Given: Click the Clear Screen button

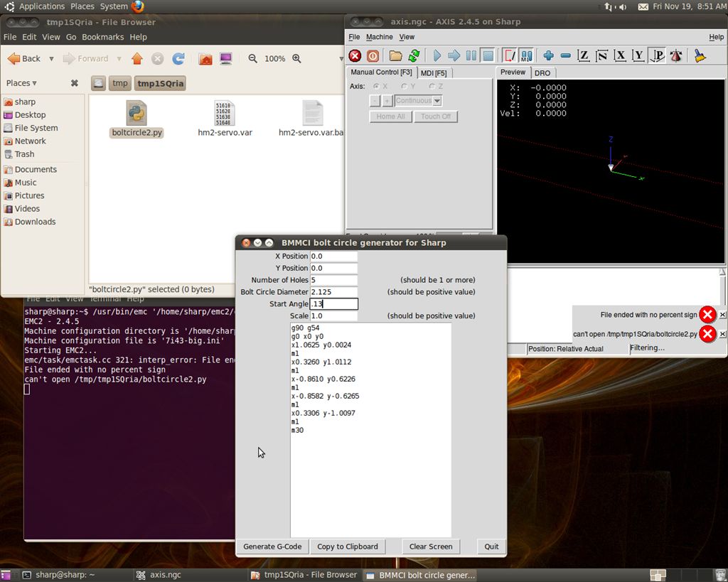Looking at the screenshot, I should pyautogui.click(x=431, y=546).
